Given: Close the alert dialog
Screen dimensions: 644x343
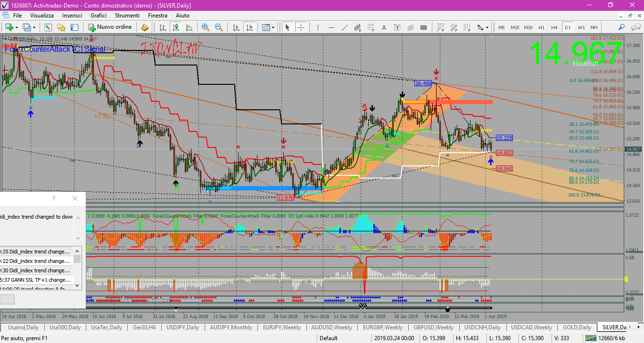Looking at the screenshot, I should click(x=75, y=198).
